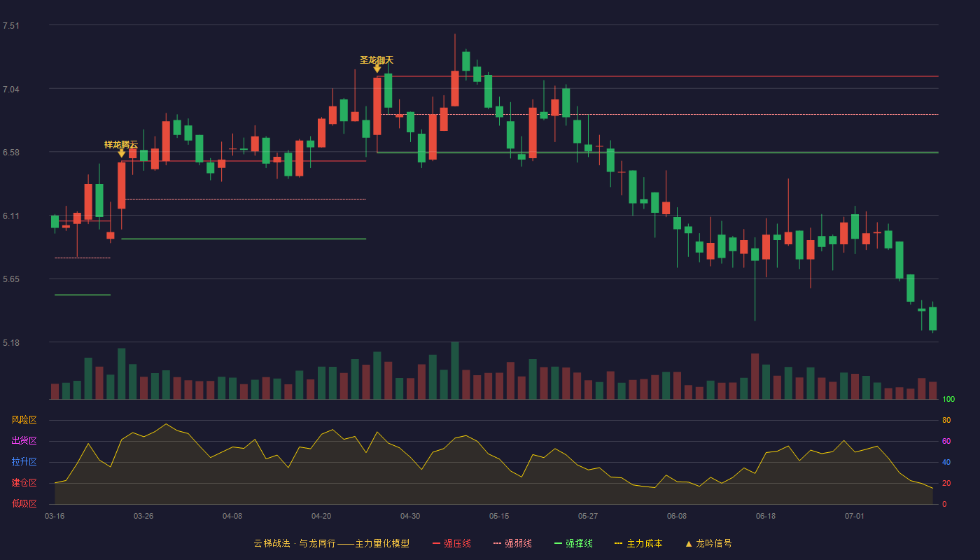Viewport: 980px width, 560px height.
Task: Click the 6.11 price axis label
Action: [x=11, y=216]
